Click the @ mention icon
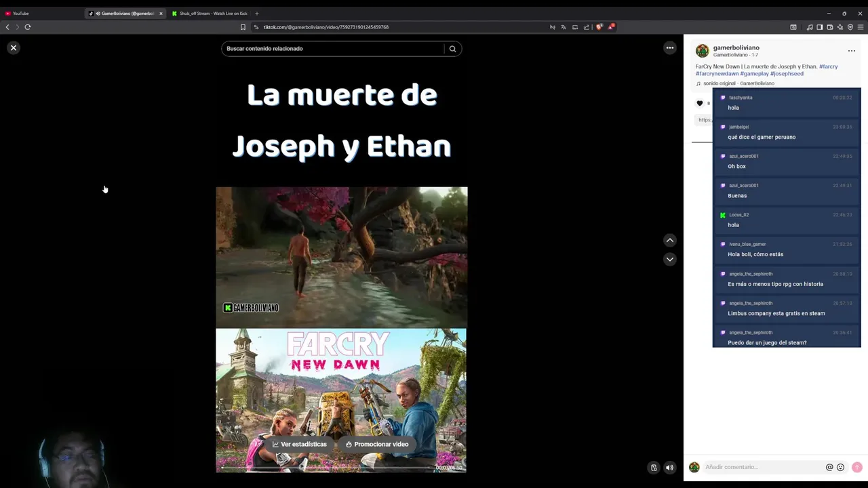This screenshot has height=488, width=868. (x=829, y=467)
